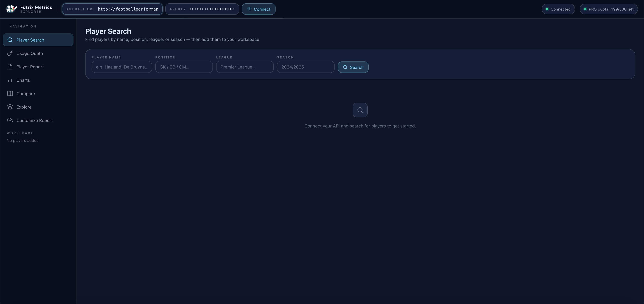Click the Customize Report upload icon
Image resolution: width=644 pixels, height=304 pixels.
[10, 120]
